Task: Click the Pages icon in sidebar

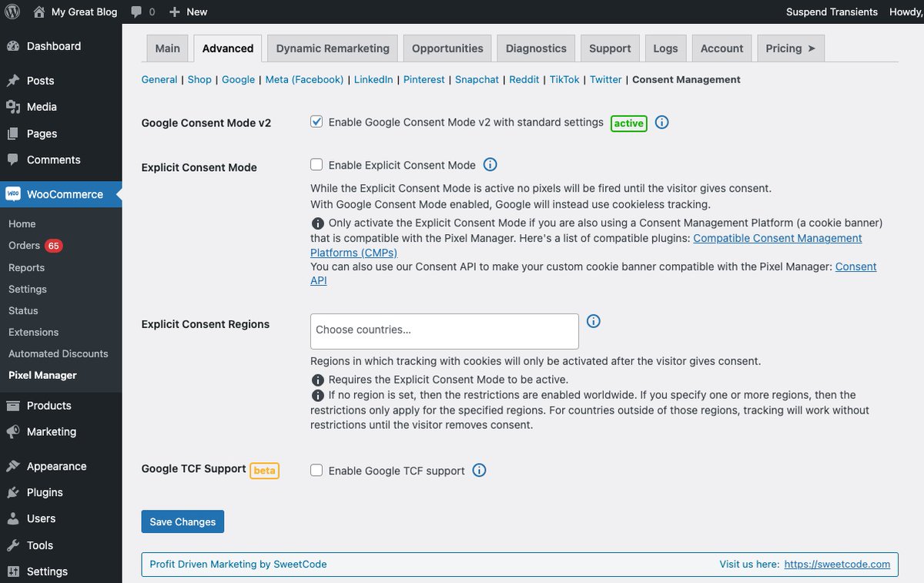Action: [x=13, y=134]
